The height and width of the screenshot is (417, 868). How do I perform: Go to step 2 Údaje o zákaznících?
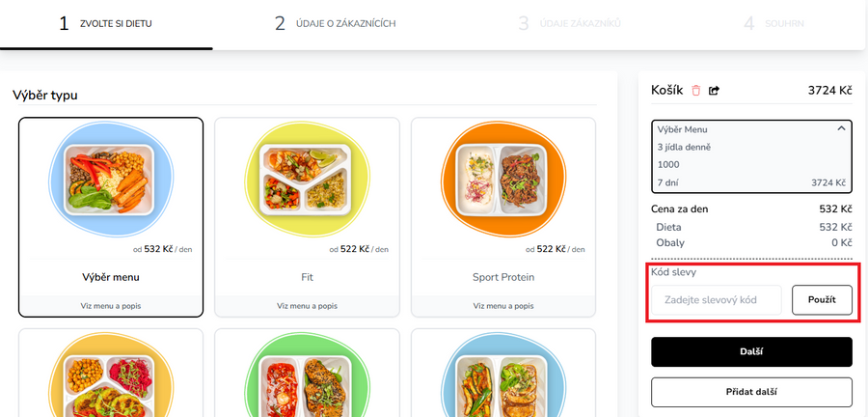tap(335, 23)
